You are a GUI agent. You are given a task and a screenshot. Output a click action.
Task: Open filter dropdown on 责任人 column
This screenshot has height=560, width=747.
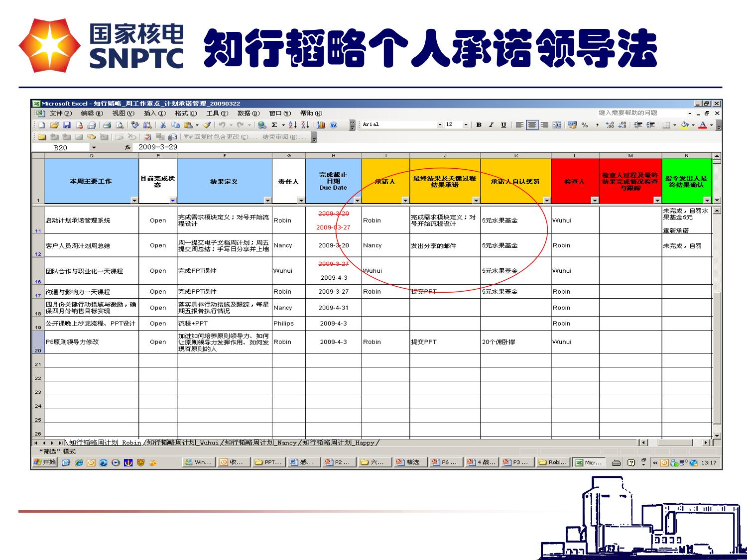(301, 200)
